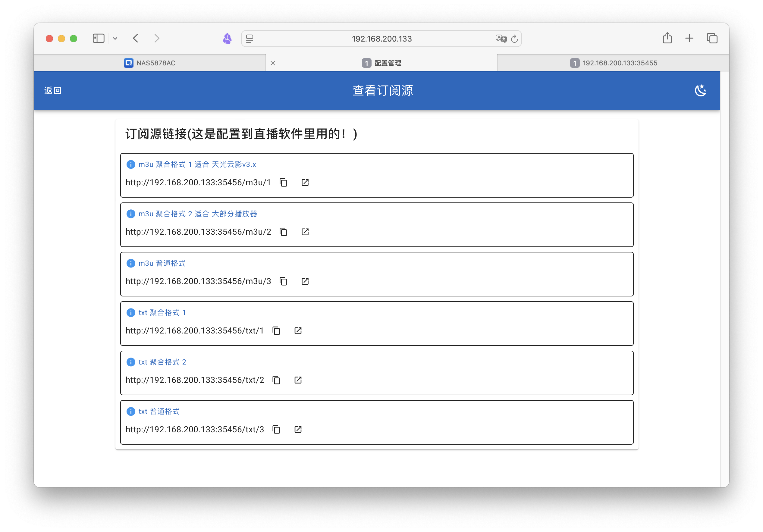Reload the current page

pyautogui.click(x=514, y=39)
